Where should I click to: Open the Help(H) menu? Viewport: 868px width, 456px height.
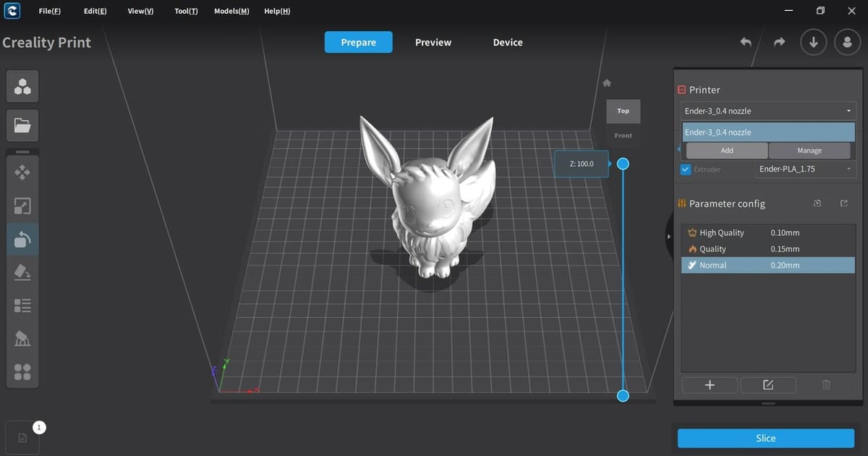tap(277, 12)
